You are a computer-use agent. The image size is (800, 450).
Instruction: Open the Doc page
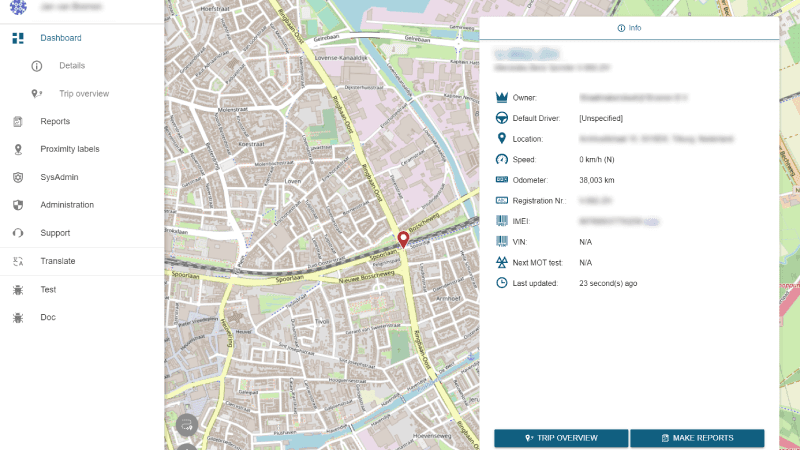48,317
